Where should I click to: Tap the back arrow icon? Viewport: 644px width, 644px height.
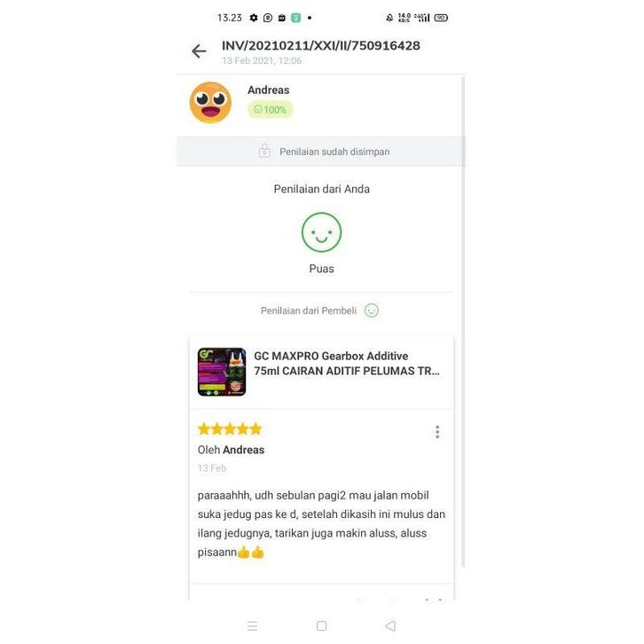199,51
